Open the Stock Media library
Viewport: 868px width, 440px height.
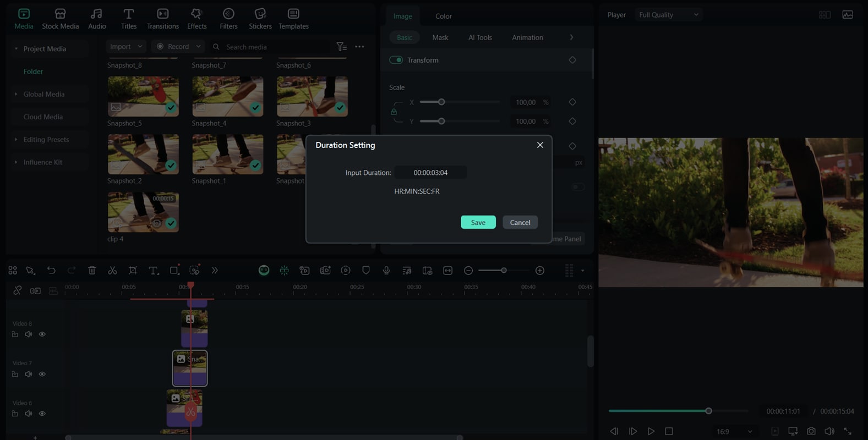tap(60, 19)
